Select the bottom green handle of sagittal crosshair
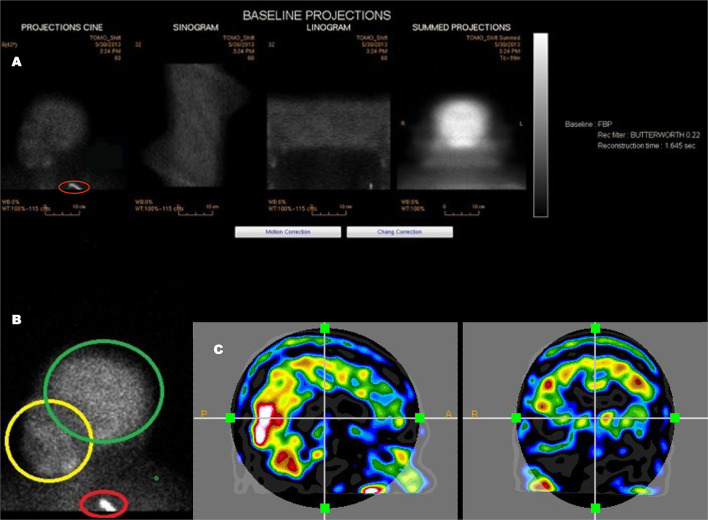Image resolution: width=708 pixels, height=520 pixels. tap(325, 508)
